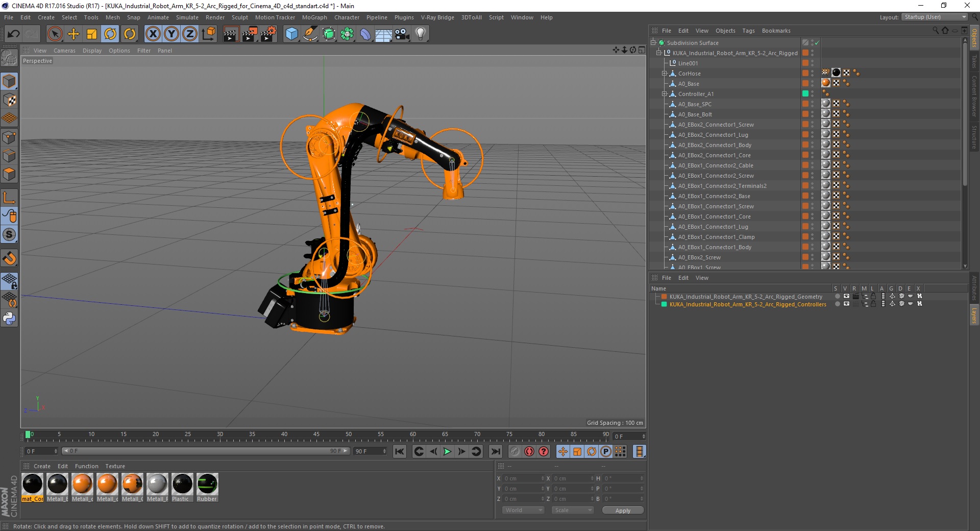Switch to Model mode icon
The height and width of the screenshot is (531, 980).
(9, 82)
